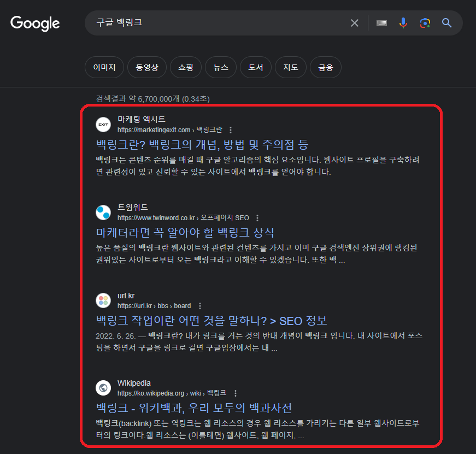Select the 쇼핑 search filter
Screen dimensions: 476x454
[185, 67]
